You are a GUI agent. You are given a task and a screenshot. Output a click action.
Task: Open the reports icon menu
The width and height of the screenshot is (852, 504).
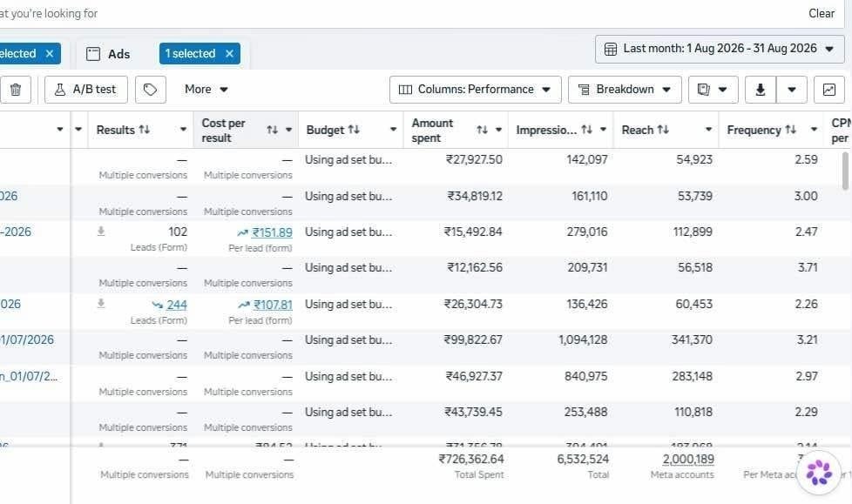(x=713, y=89)
